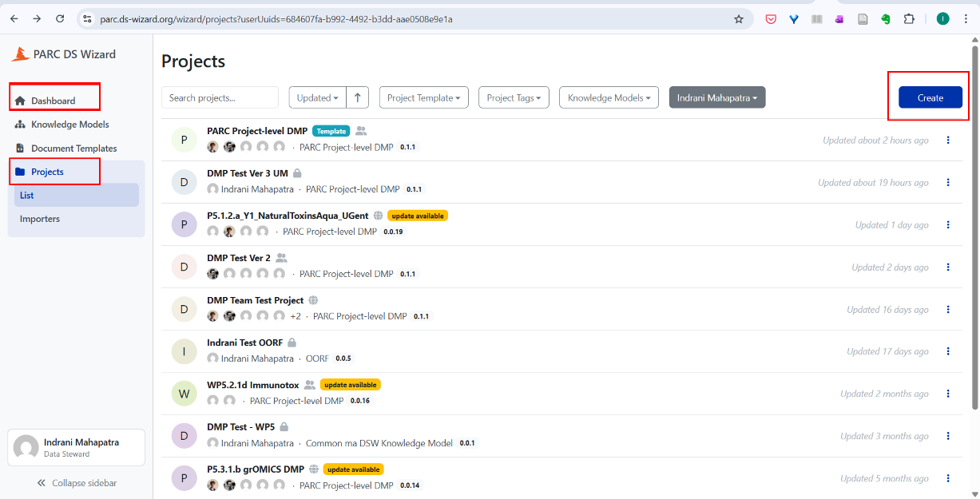Click the Pocket extension icon
Image resolution: width=980 pixels, height=499 pixels.
(x=771, y=19)
